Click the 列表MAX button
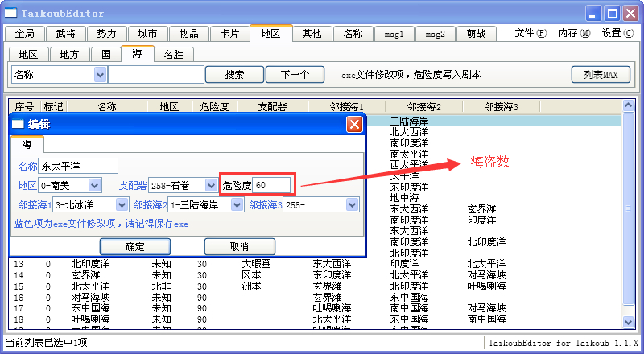The image size is (644, 354). coord(601,75)
